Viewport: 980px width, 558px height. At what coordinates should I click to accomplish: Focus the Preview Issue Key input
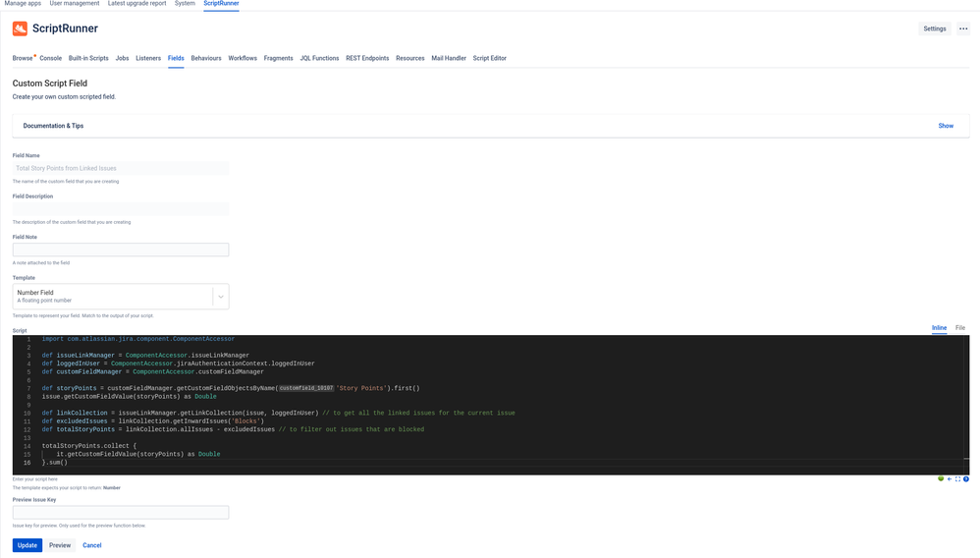coord(121,513)
